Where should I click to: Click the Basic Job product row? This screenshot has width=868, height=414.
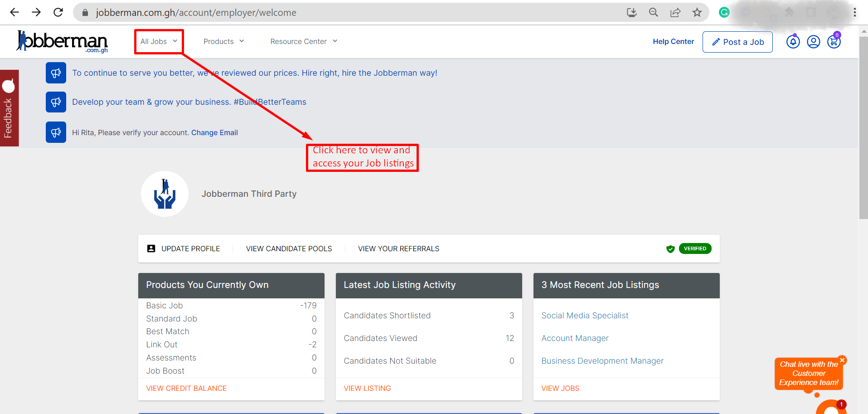click(231, 306)
